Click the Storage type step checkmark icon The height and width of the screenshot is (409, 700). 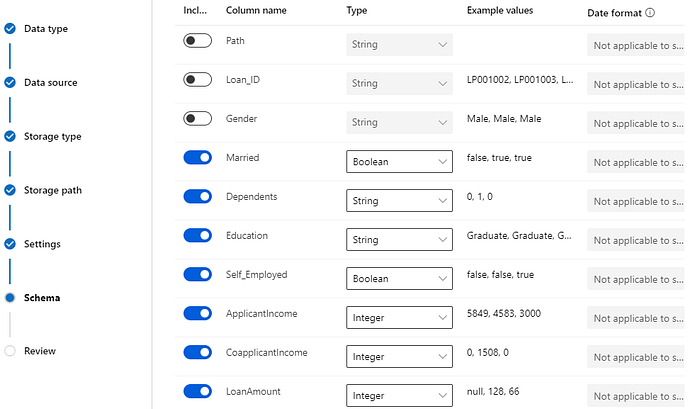pyautogui.click(x=10, y=136)
